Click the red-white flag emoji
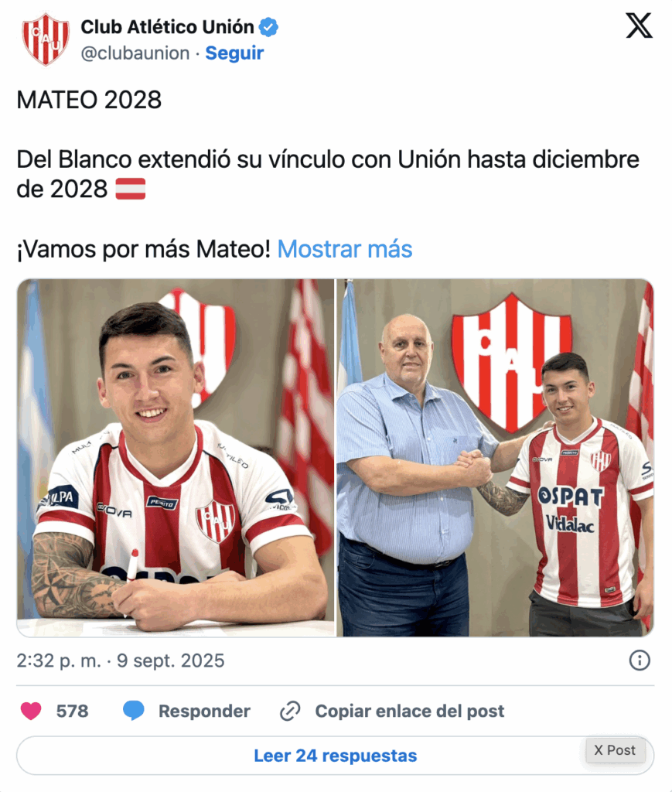The image size is (672, 792). [x=130, y=189]
